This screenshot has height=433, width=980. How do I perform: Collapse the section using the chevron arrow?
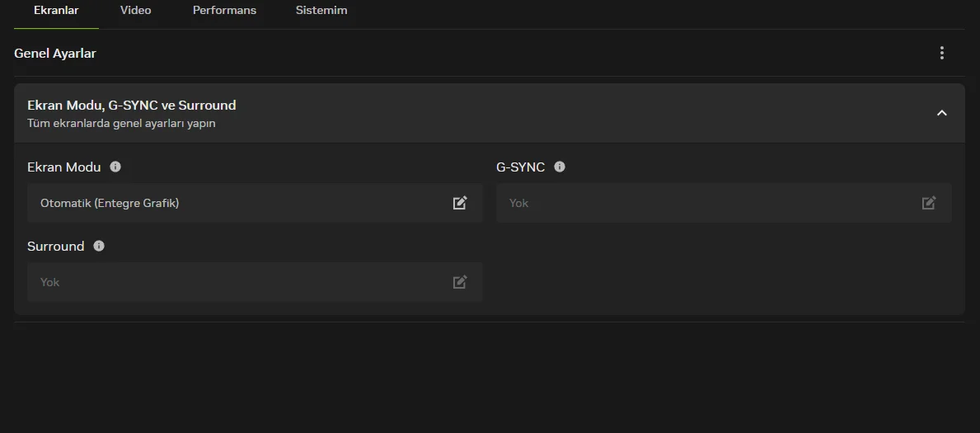click(942, 113)
